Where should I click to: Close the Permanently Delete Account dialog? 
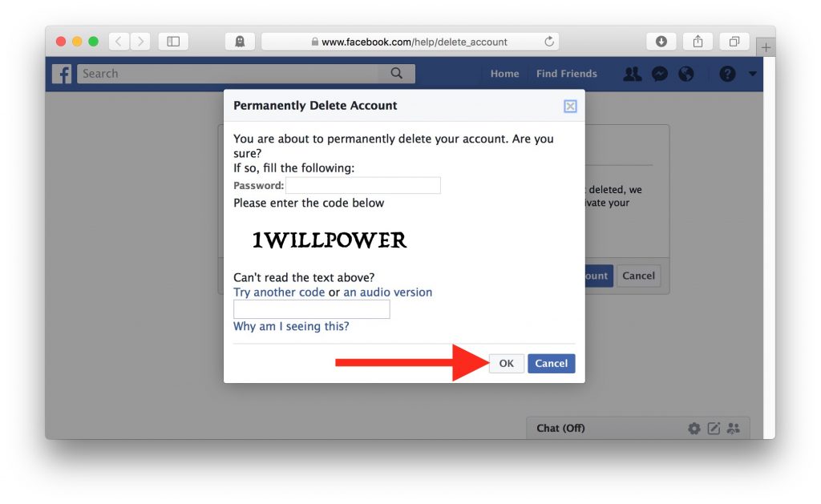coord(570,107)
